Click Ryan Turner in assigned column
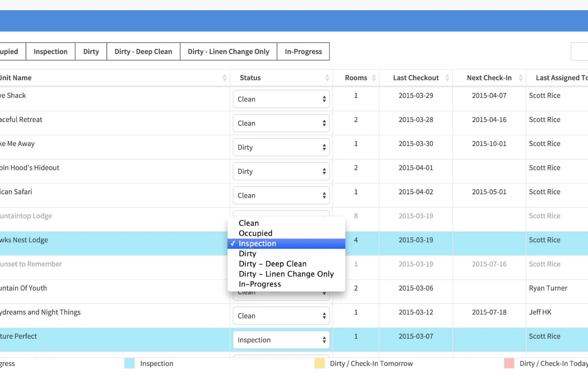588x379 pixels. pyautogui.click(x=548, y=288)
